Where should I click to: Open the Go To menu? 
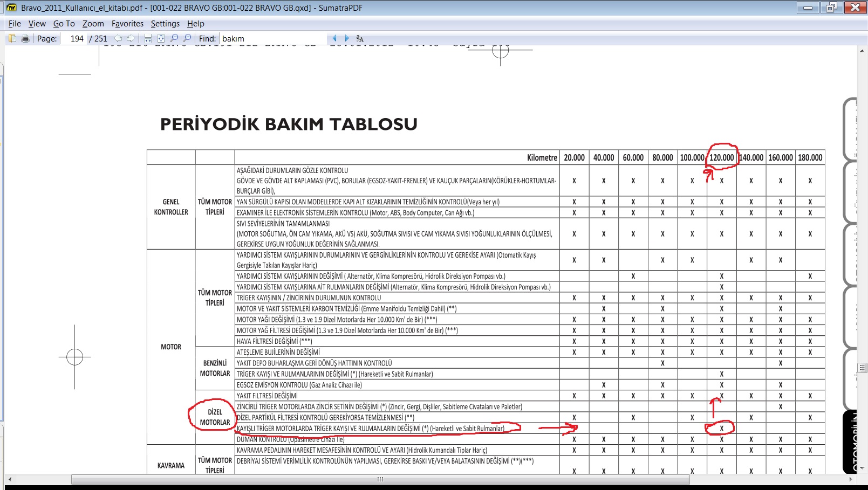pyautogui.click(x=64, y=24)
